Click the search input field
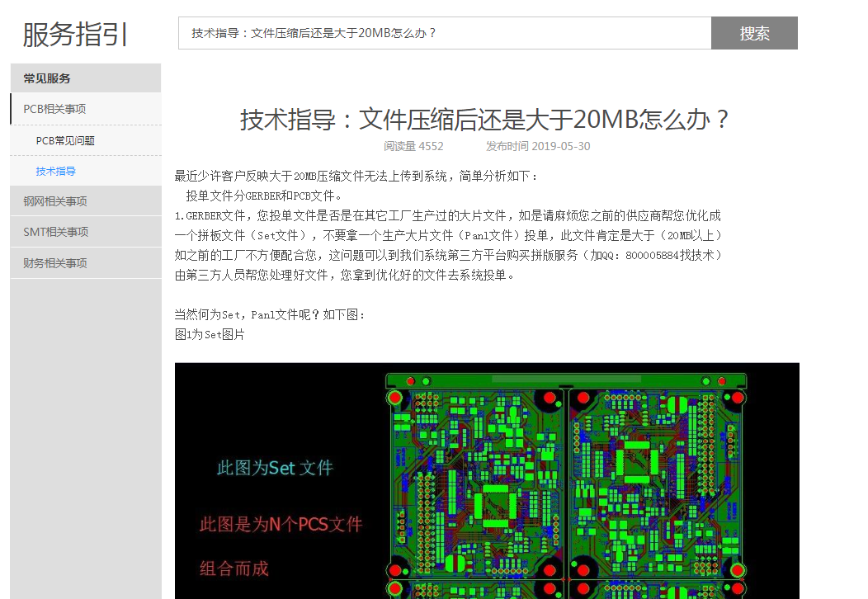868x599 pixels. [444, 33]
